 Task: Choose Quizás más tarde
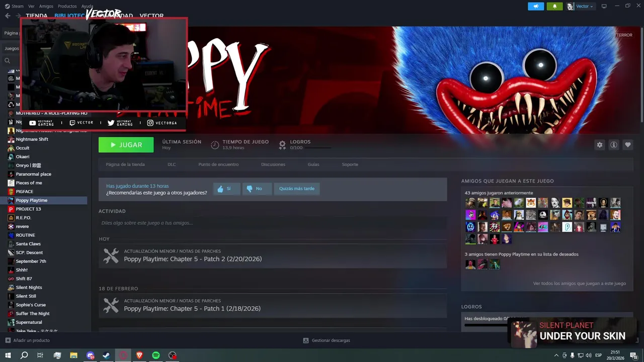tap(297, 189)
